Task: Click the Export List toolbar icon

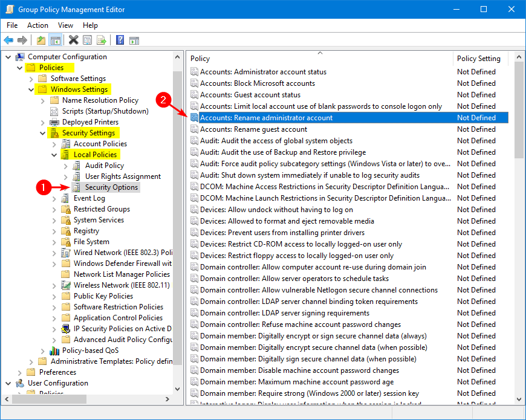Action: click(x=102, y=40)
